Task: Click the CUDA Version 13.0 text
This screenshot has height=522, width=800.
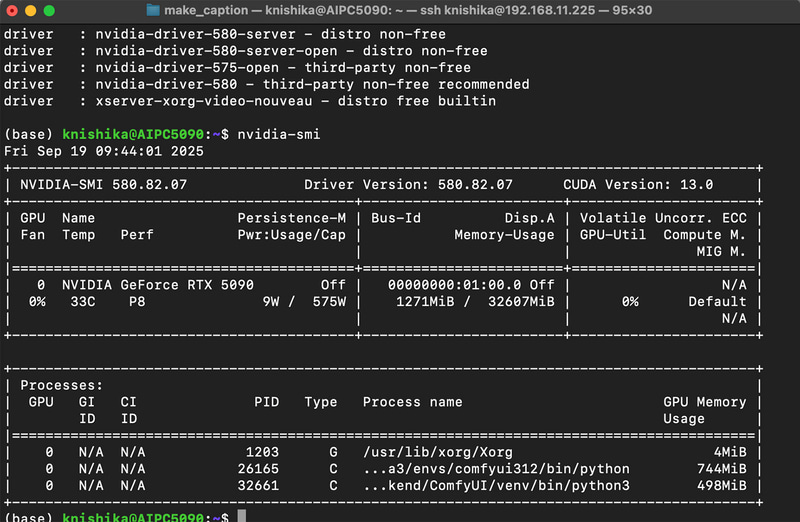Action: click(637, 185)
